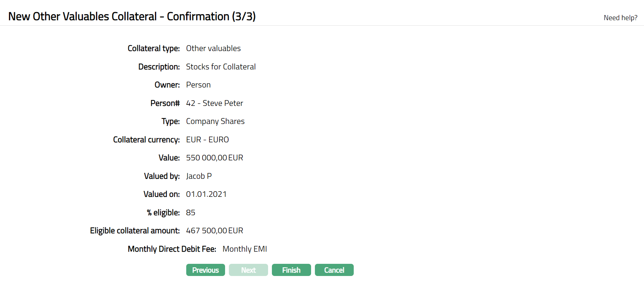
Task: Click the valuation date 01.01.2021
Action: 206,194
